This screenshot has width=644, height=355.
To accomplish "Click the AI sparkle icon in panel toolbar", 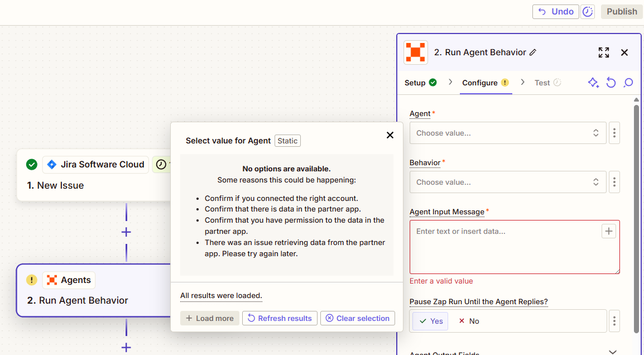I will tap(593, 83).
